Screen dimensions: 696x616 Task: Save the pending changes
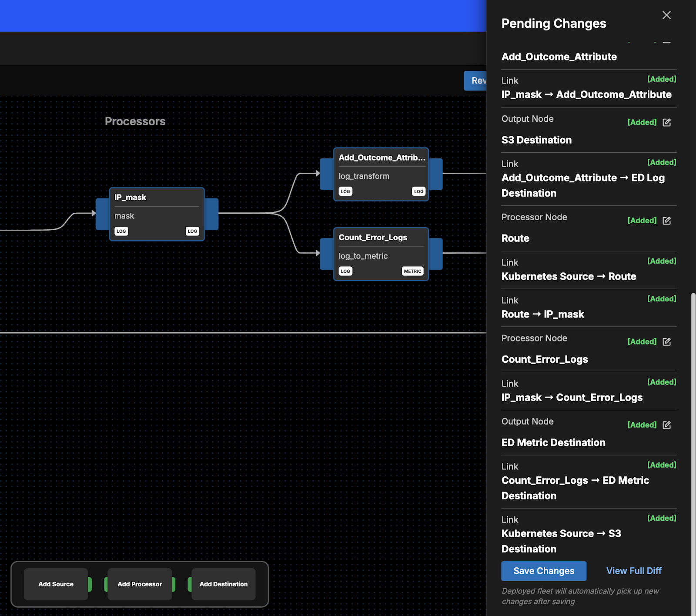[x=543, y=571]
